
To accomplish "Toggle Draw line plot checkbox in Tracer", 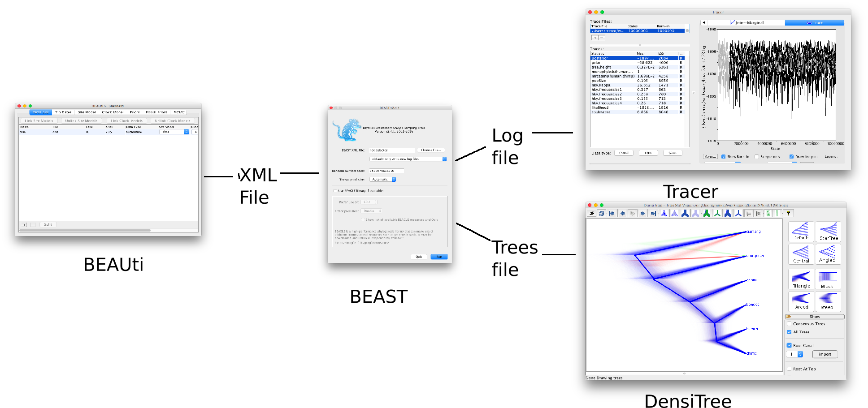I will (x=792, y=157).
